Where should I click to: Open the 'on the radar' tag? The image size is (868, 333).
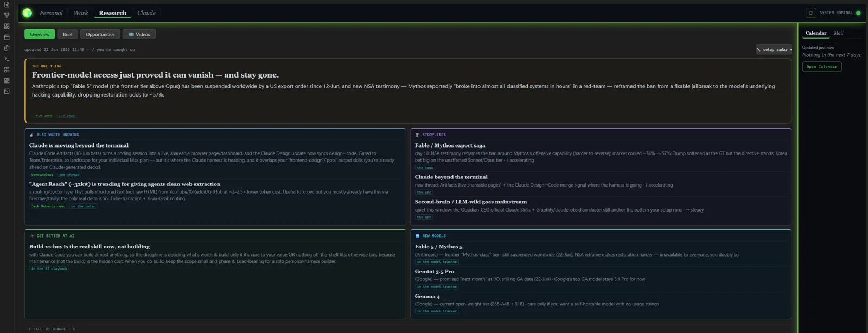[83, 206]
